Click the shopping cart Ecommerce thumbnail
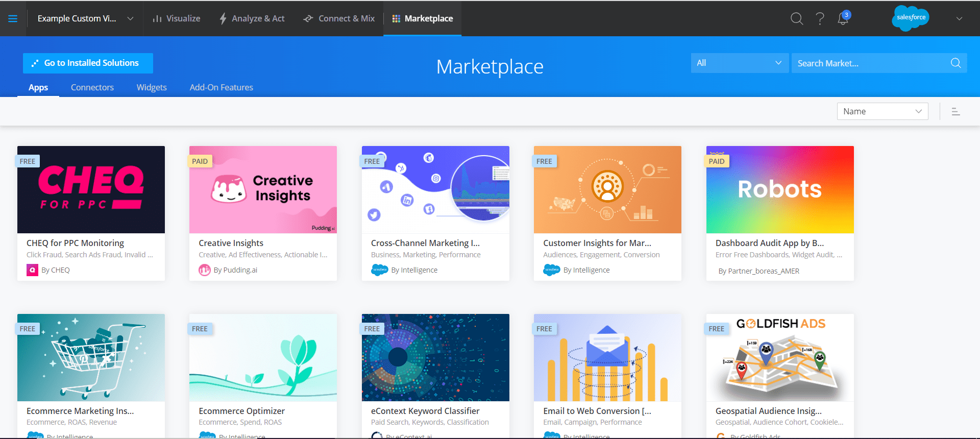The height and width of the screenshot is (439, 980). 91,357
